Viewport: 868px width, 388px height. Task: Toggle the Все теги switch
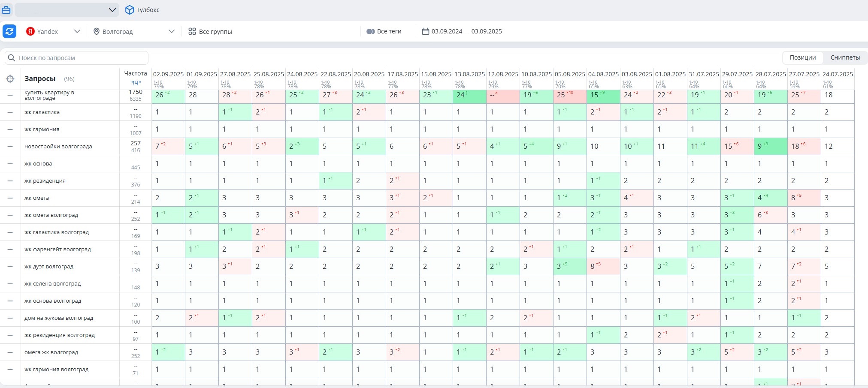tap(370, 31)
